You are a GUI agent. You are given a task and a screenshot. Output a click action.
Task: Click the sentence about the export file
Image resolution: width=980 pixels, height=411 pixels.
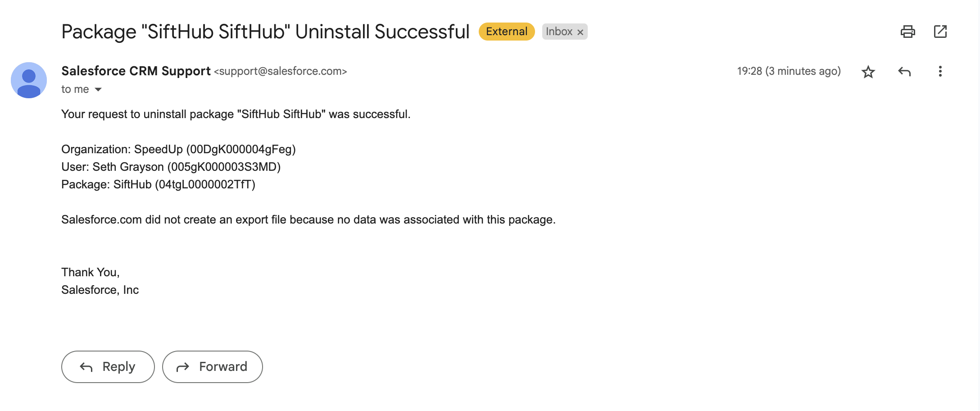click(x=308, y=219)
